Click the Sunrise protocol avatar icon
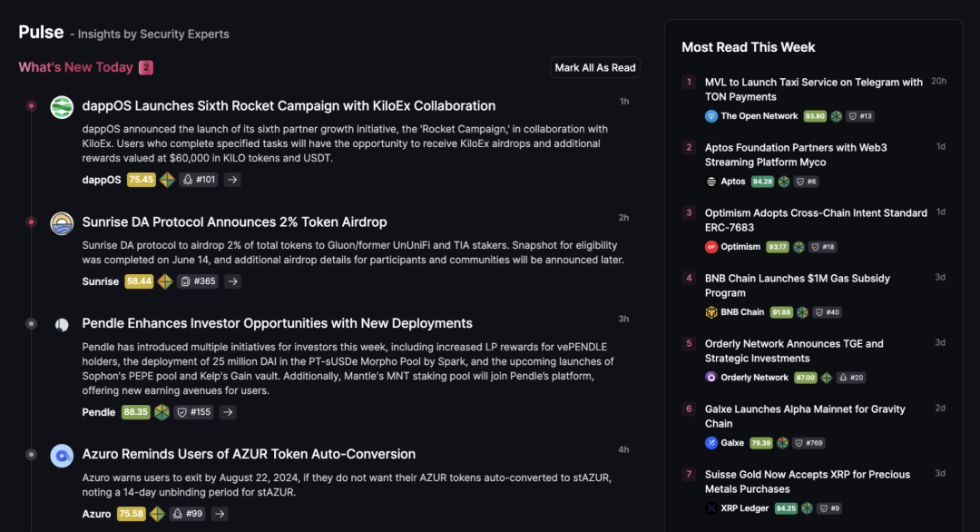 (61, 222)
